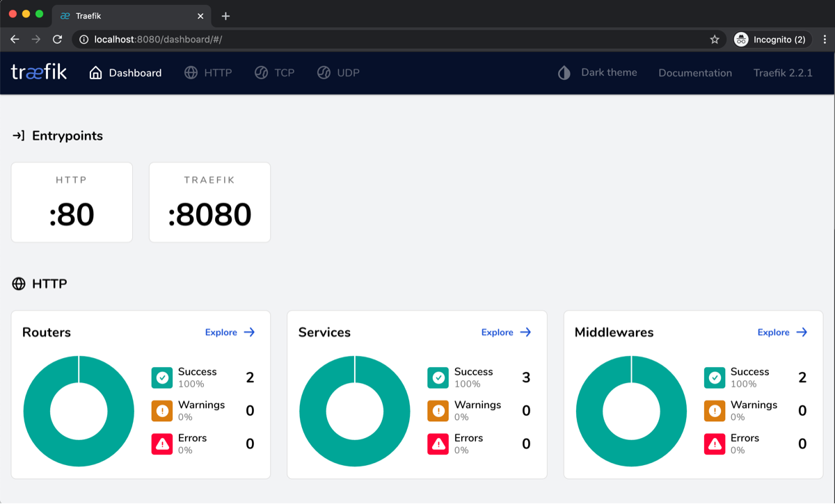Select the HTTP :80 entrypoint card

(72, 202)
